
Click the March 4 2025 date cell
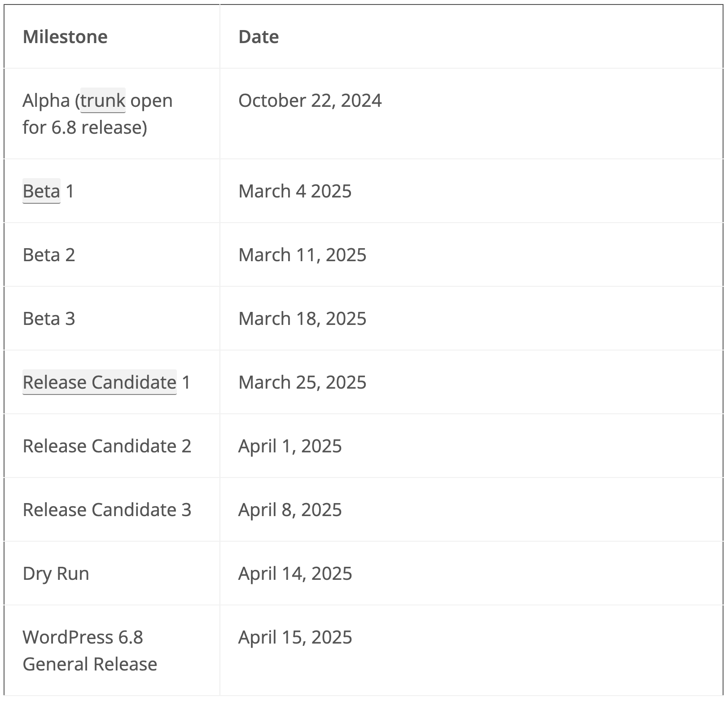pos(295,191)
